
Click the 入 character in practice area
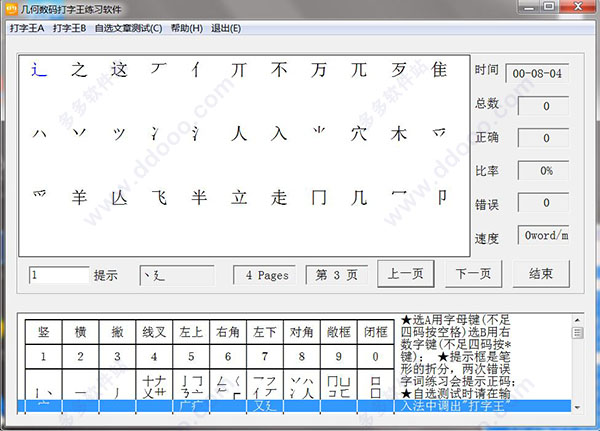(279, 134)
